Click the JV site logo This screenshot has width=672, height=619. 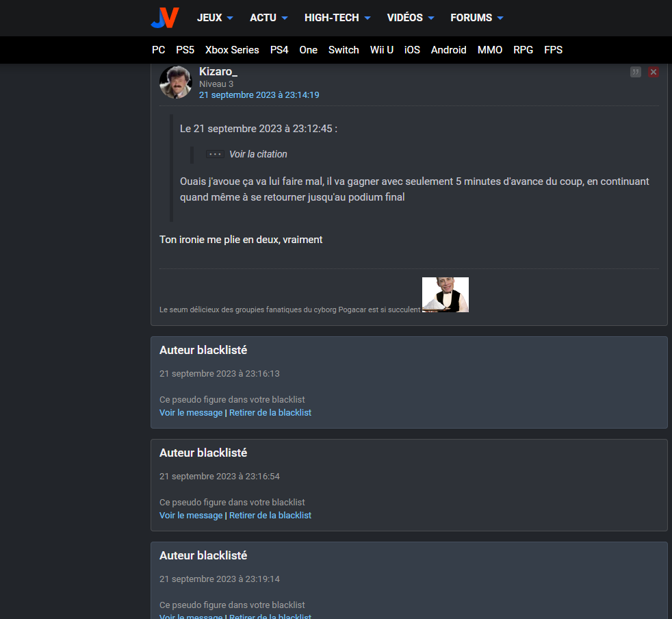pyautogui.click(x=165, y=18)
